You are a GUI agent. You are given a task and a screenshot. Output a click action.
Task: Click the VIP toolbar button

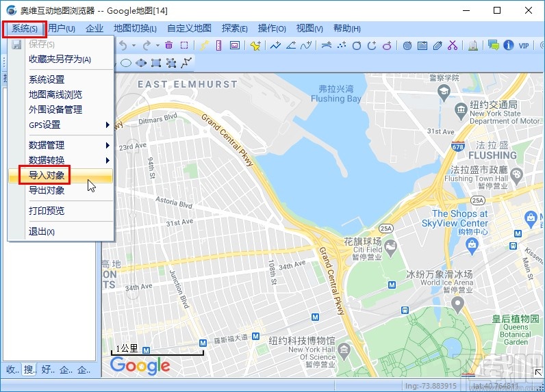pos(524,45)
